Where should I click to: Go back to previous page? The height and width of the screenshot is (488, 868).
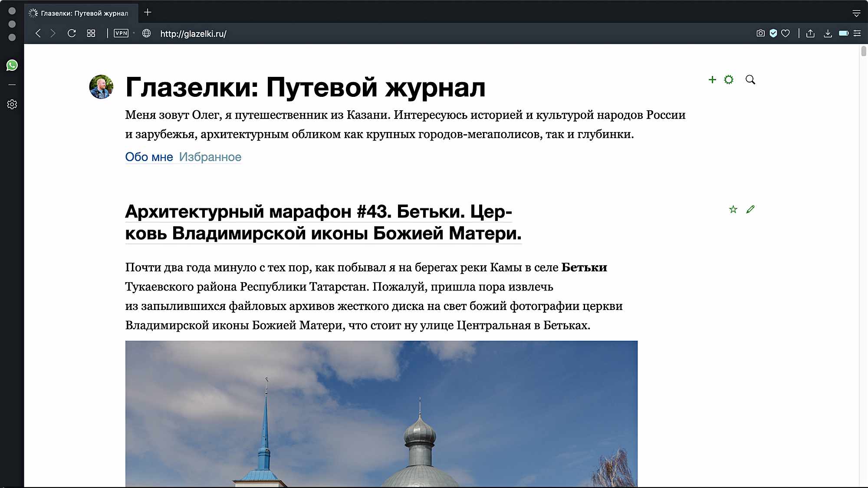coord(38,33)
